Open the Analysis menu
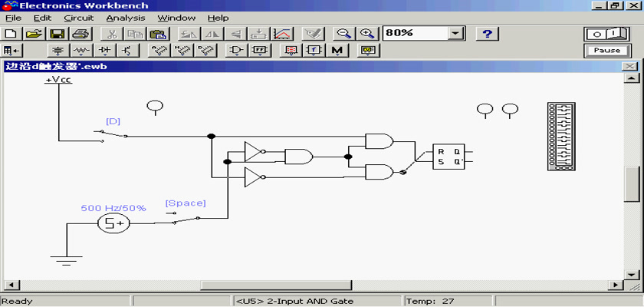This screenshot has height=307, width=644. [x=126, y=18]
